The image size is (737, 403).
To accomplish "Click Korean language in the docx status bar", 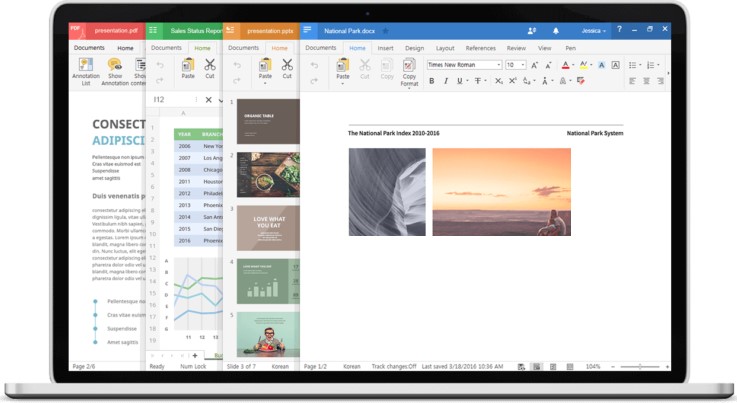I will (x=352, y=366).
